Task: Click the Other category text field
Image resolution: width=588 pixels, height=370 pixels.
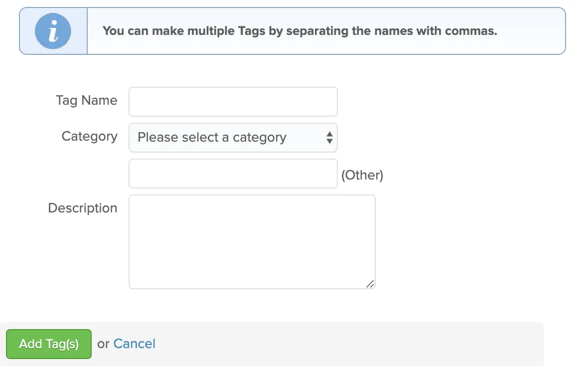Action: 233,174
